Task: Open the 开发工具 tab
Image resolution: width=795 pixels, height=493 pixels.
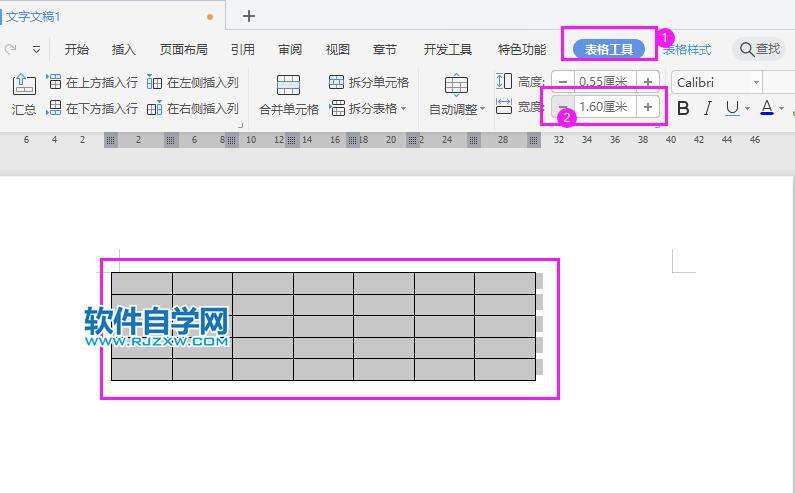Action: (x=448, y=49)
